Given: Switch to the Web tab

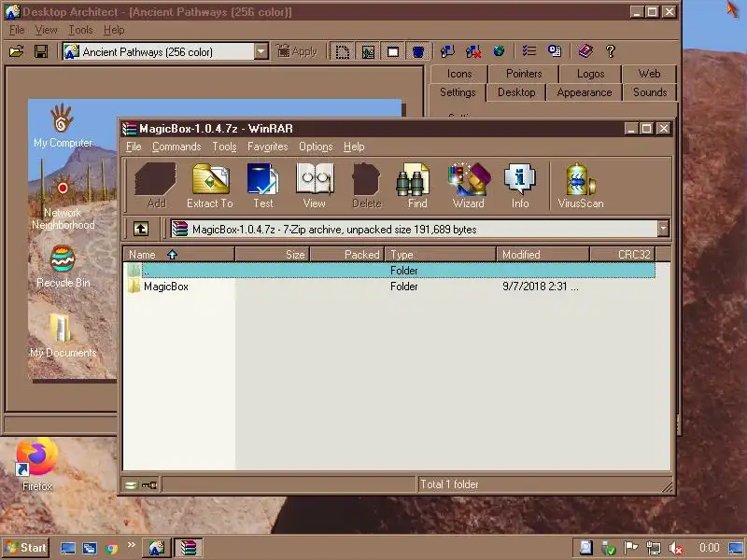Looking at the screenshot, I should click(649, 74).
